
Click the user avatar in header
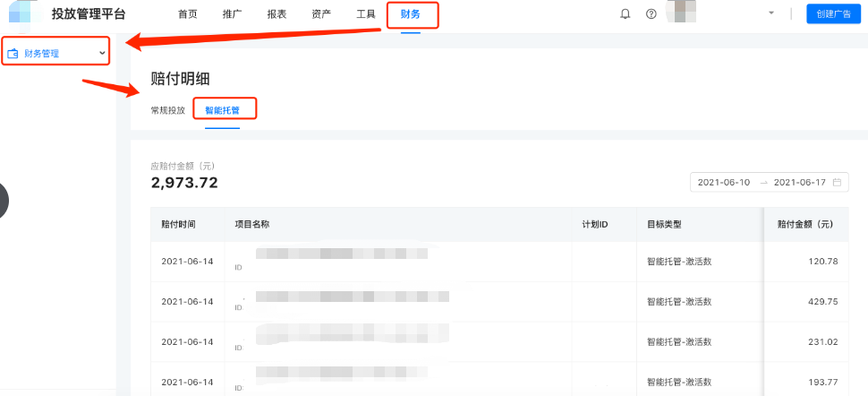click(x=682, y=13)
